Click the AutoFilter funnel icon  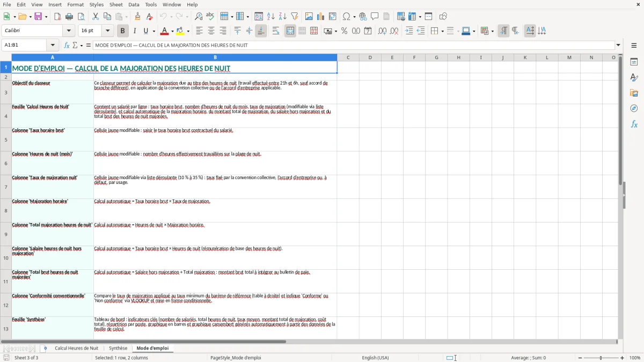tap(295, 17)
